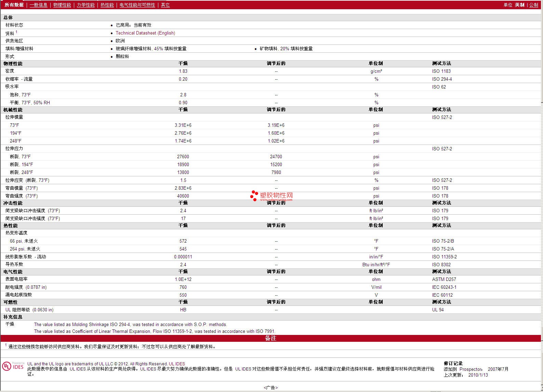This screenshot has height=392, width=543.
Task: Click tensile modulus 3.31E+6
Action: click(183, 125)
